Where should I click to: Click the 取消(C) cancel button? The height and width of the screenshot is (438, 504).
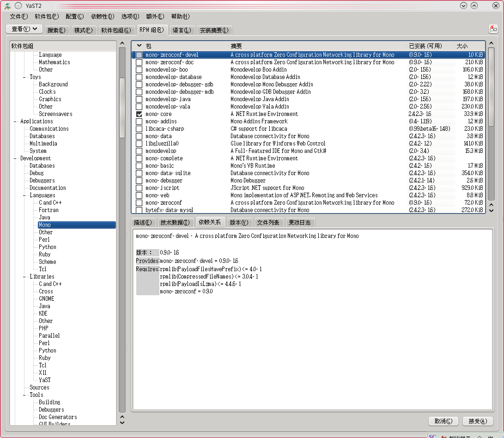443,421
